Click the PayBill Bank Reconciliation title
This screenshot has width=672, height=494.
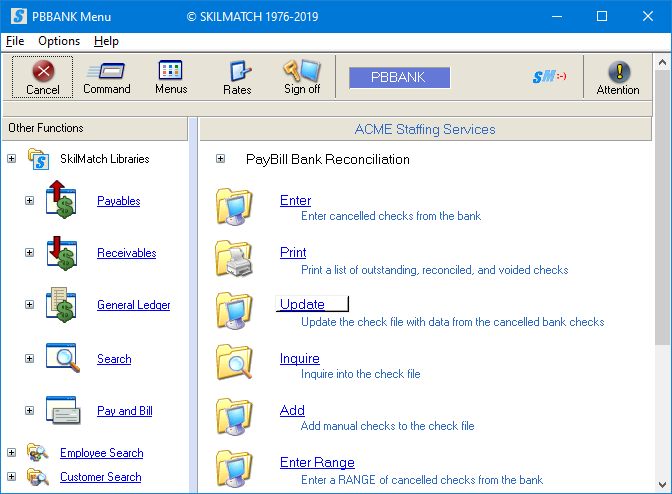(x=328, y=159)
